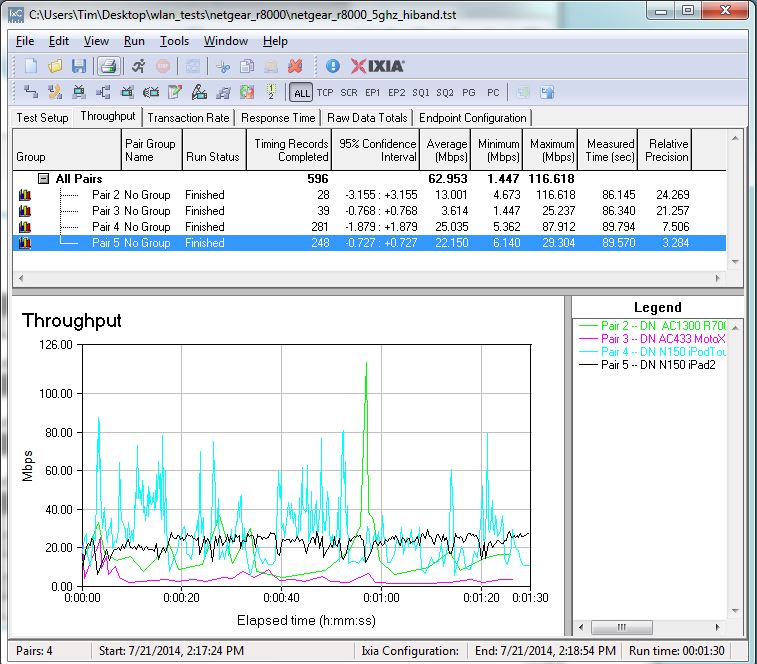This screenshot has width=757, height=664.
Task: Cut selection with scissors icon
Action: pyautogui.click(x=223, y=66)
